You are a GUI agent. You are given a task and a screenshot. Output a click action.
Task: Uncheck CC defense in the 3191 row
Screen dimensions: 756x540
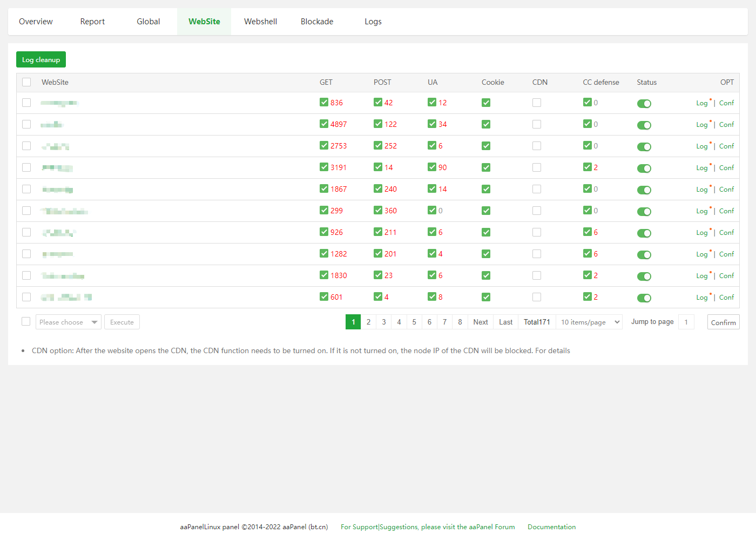tap(588, 167)
